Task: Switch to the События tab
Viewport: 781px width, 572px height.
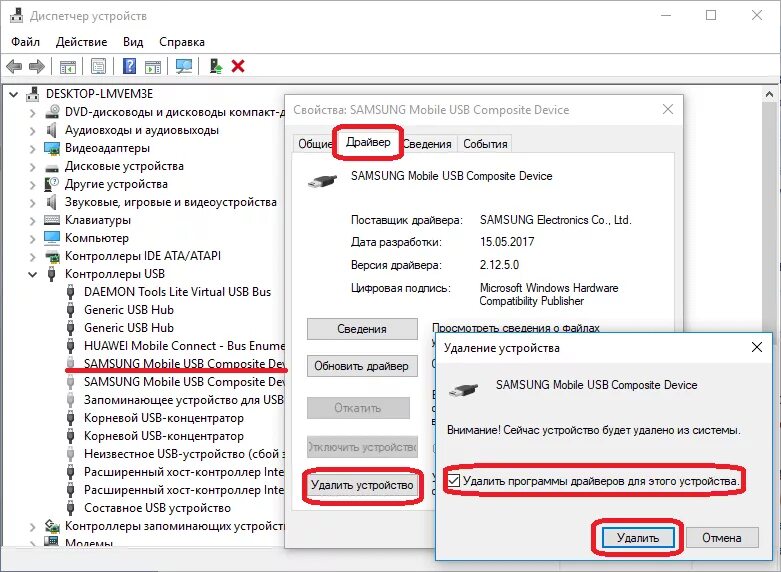Action: pos(485,144)
